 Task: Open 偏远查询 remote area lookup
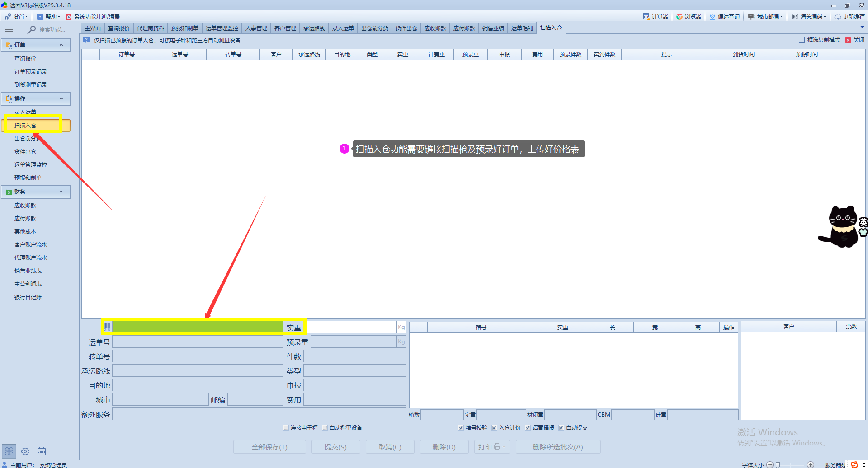(724, 17)
